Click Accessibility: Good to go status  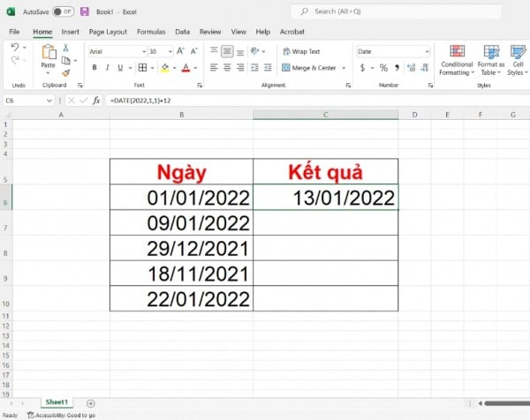click(62, 415)
